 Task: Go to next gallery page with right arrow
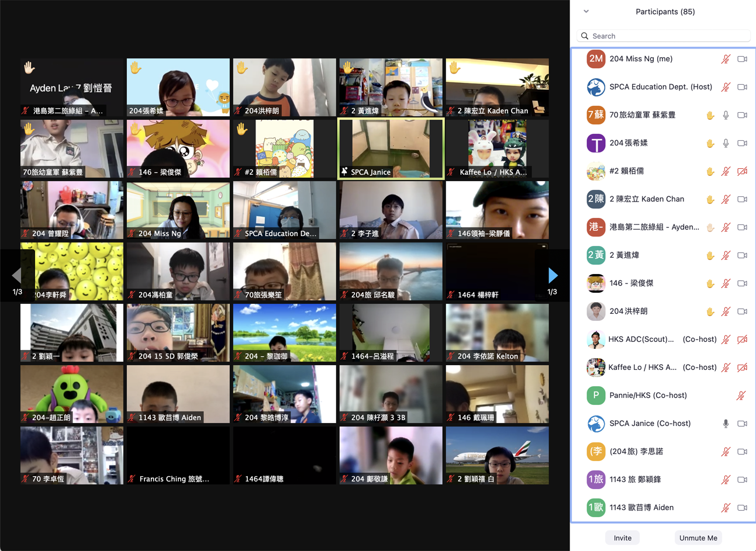pos(553,275)
